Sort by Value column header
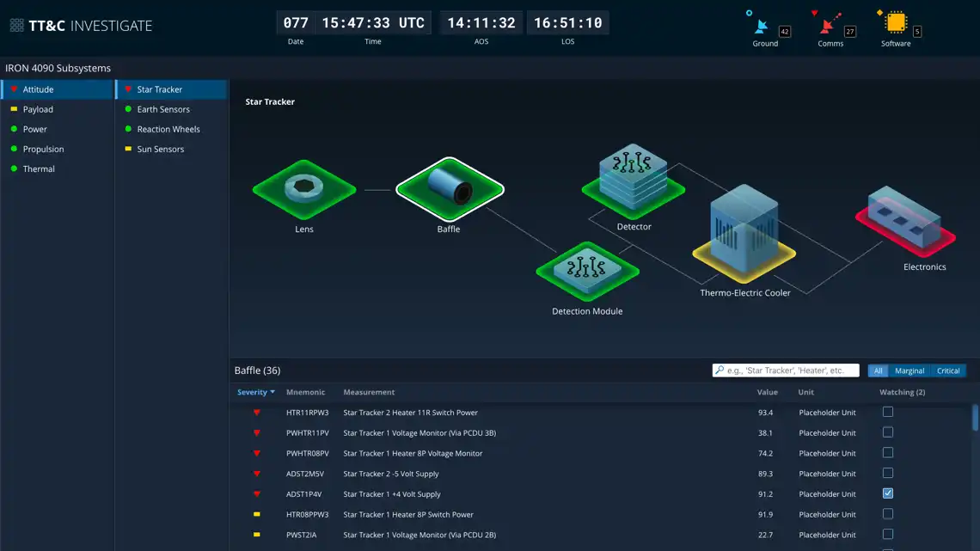Screen dimensions: 980x551 click(767, 392)
